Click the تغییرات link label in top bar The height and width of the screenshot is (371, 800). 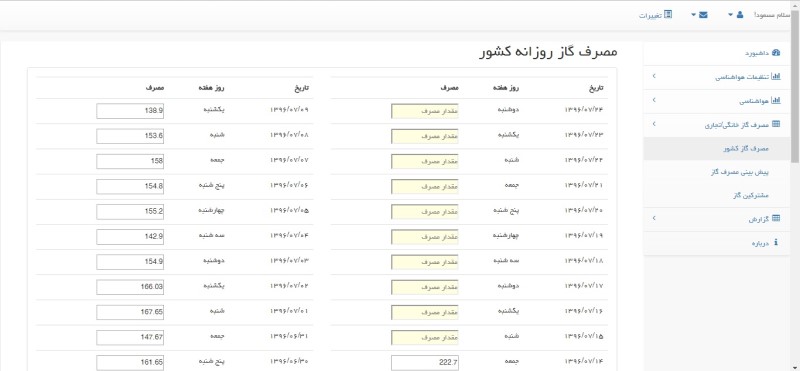click(650, 15)
